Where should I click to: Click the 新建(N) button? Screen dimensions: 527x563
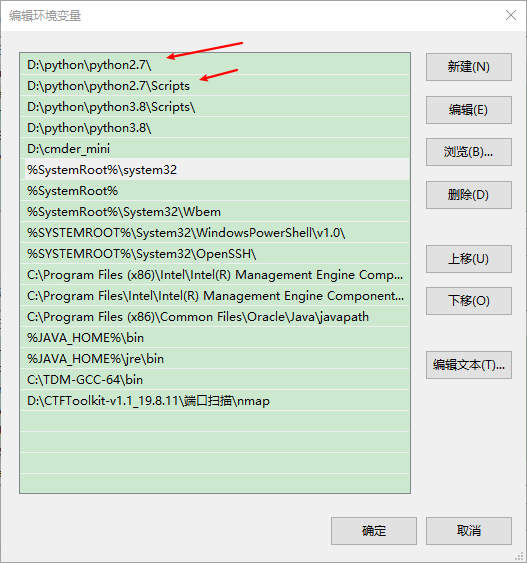coord(468,67)
